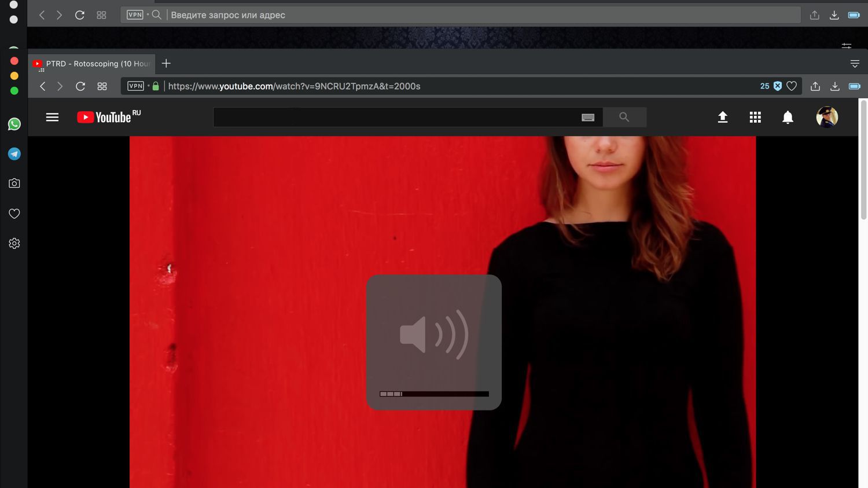The width and height of the screenshot is (868, 488).
Task: Open the on-screen keyboard in YouTube search
Action: [588, 118]
